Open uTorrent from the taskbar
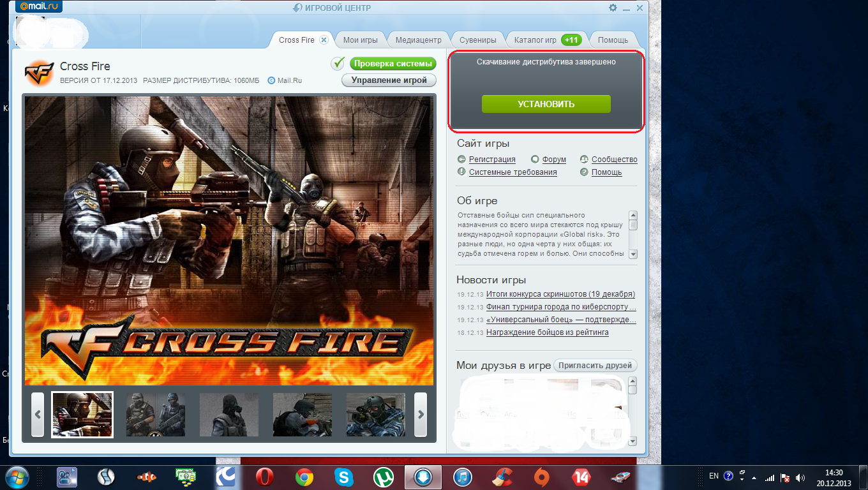868x490 pixels. [x=383, y=477]
